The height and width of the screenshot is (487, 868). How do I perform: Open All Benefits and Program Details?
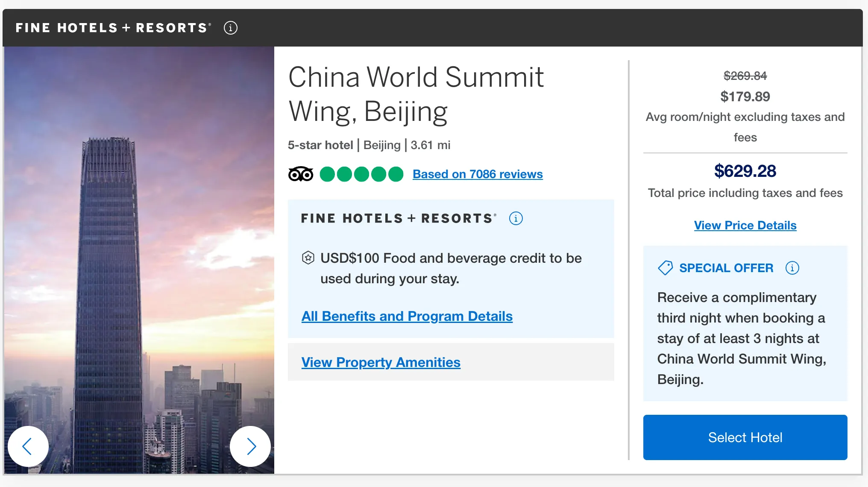[x=407, y=316]
